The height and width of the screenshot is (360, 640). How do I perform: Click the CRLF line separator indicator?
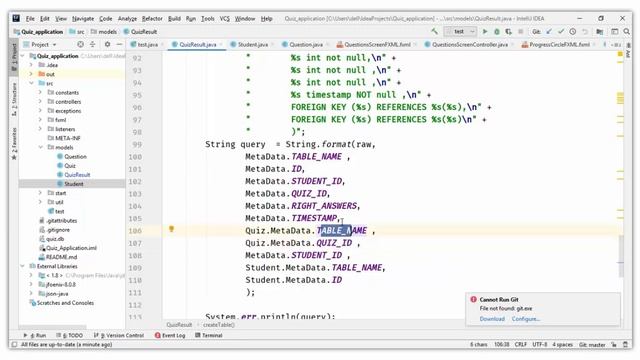pos(520,344)
